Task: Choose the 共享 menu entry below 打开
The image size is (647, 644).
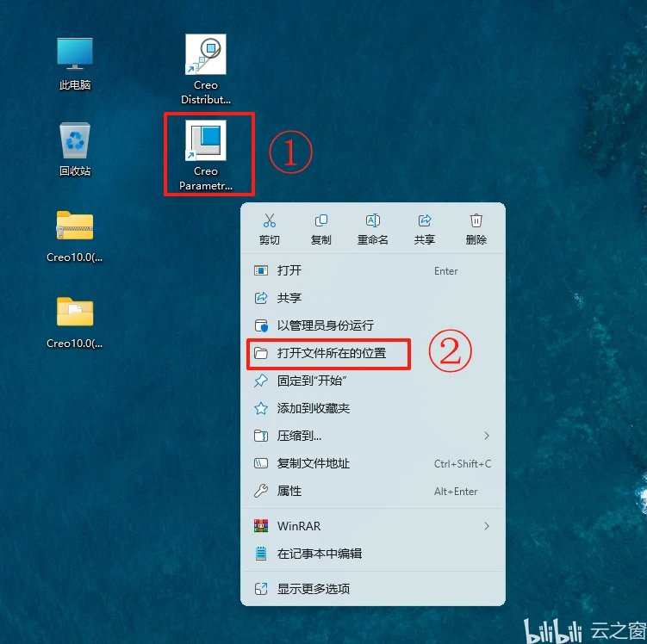Action: [373, 298]
